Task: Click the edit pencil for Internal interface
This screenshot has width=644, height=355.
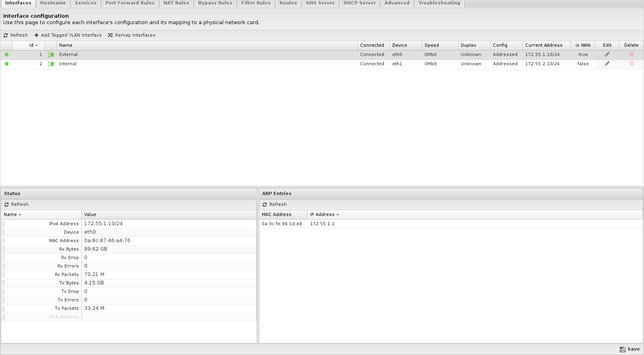Action: click(x=607, y=64)
